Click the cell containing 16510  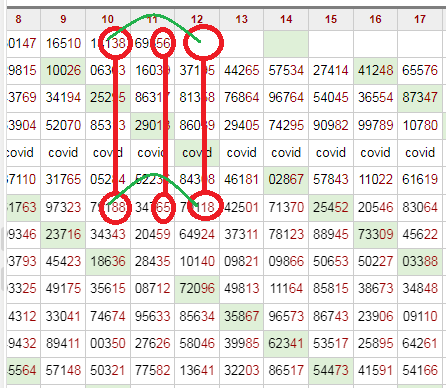[63, 43]
